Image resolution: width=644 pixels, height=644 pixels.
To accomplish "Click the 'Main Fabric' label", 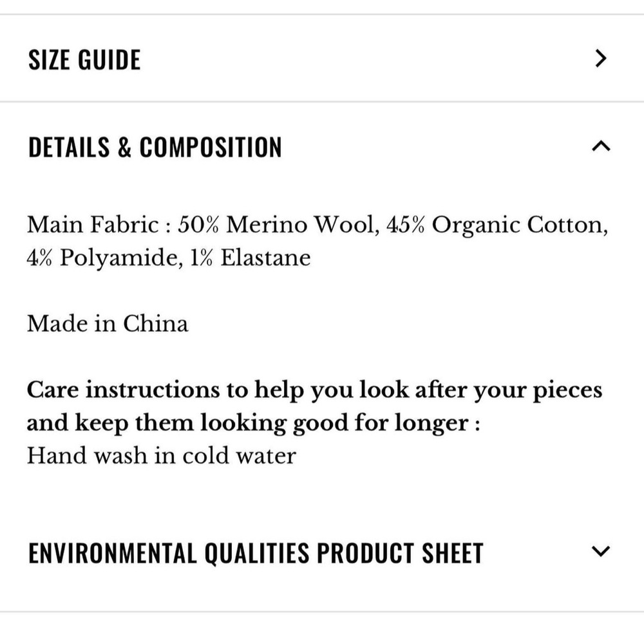I will 92,225.
